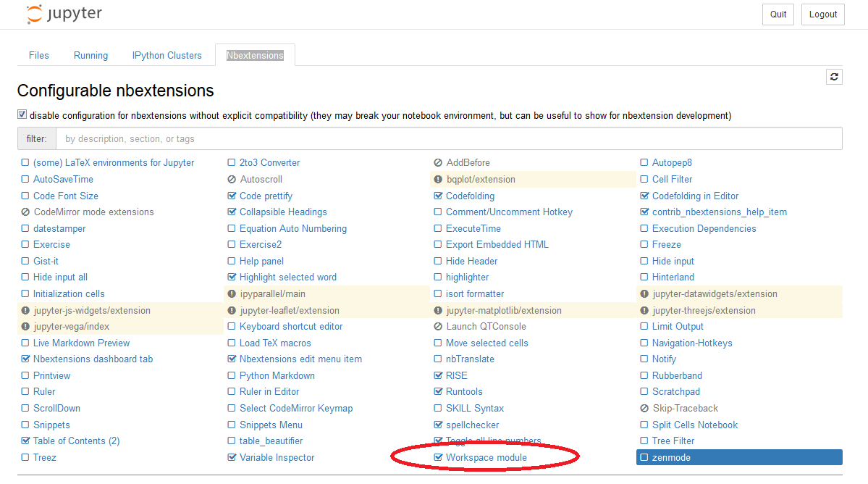Switch to the Files tab
Screen dimensions: 868x484
tap(39, 55)
